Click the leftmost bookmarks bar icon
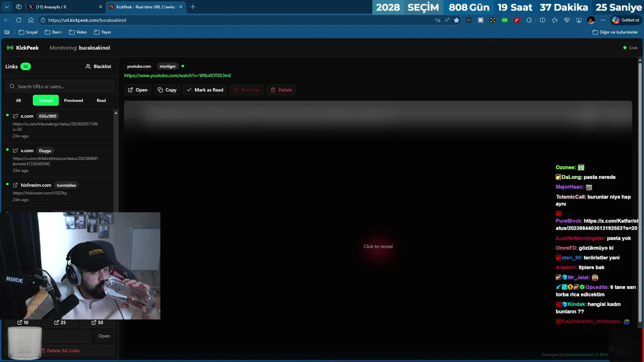The image size is (644, 362). click(7, 32)
